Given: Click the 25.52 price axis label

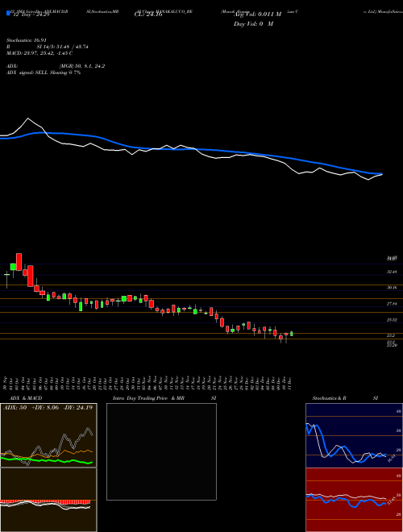Looking at the screenshot, I should point(392,320).
